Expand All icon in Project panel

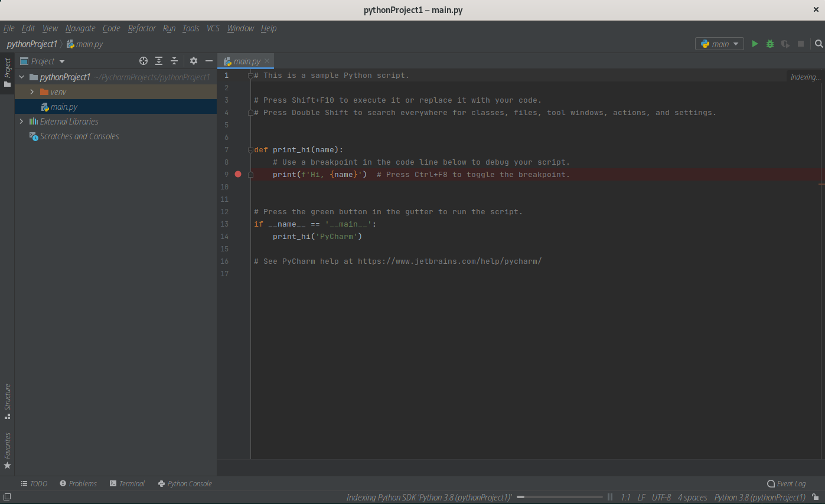coord(159,61)
